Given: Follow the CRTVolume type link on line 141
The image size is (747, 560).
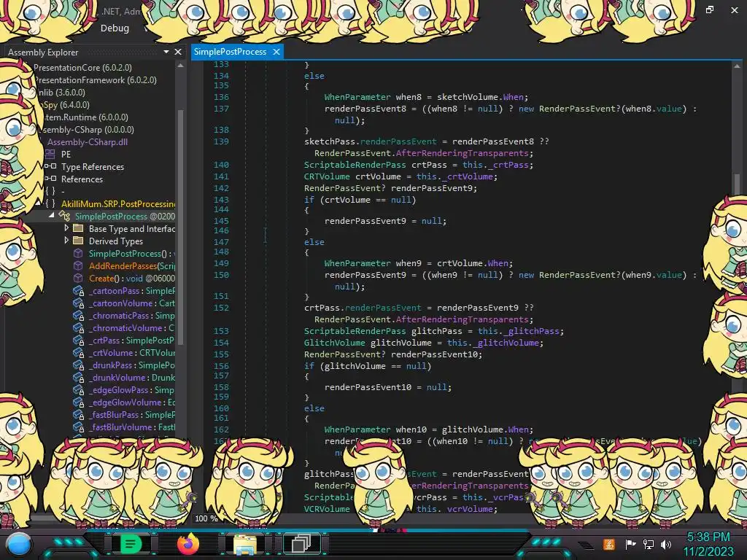Looking at the screenshot, I should (x=327, y=176).
